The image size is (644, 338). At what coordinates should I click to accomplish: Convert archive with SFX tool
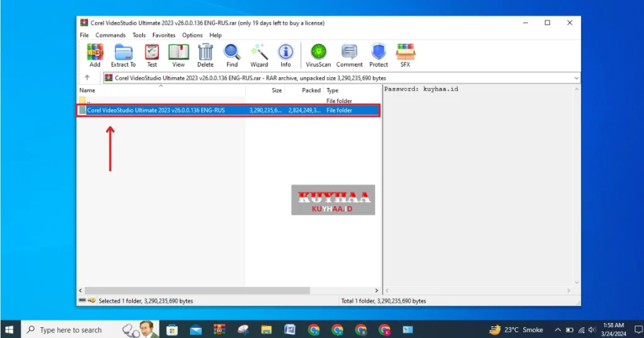pos(406,55)
